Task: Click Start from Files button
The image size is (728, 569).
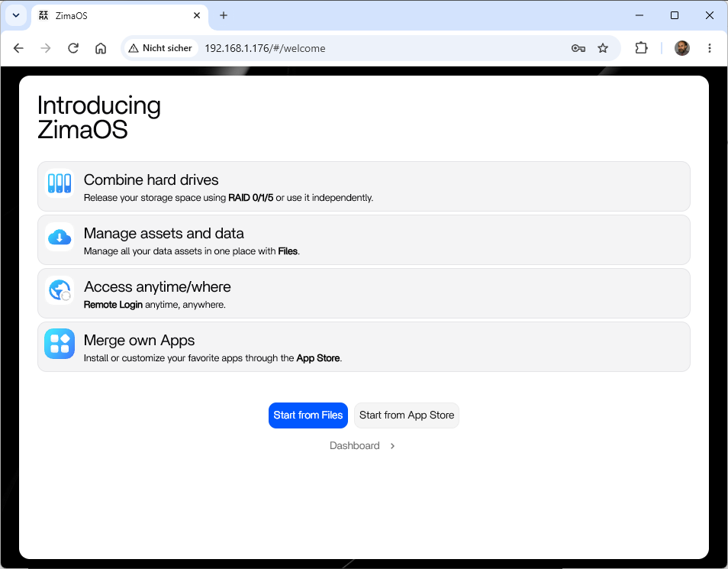Action: 308,415
